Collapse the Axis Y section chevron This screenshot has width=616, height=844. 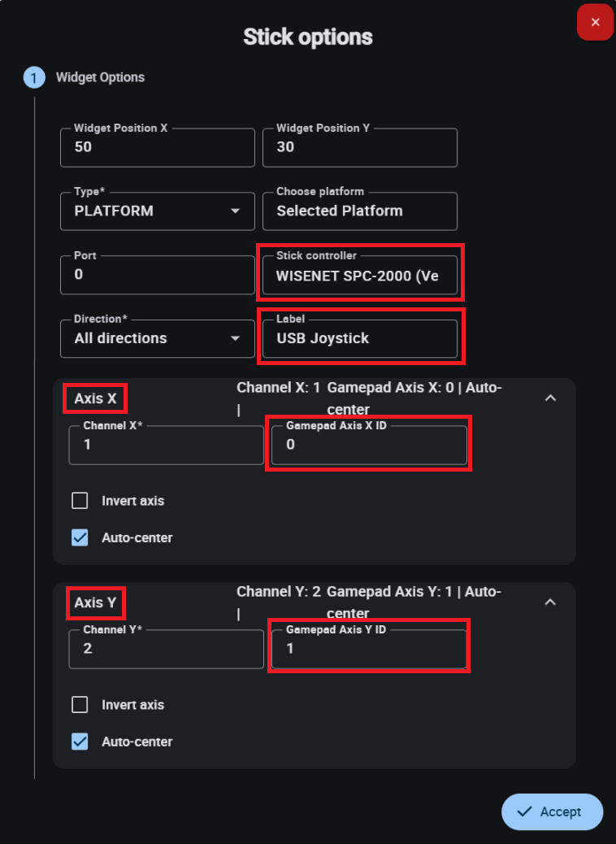point(550,603)
